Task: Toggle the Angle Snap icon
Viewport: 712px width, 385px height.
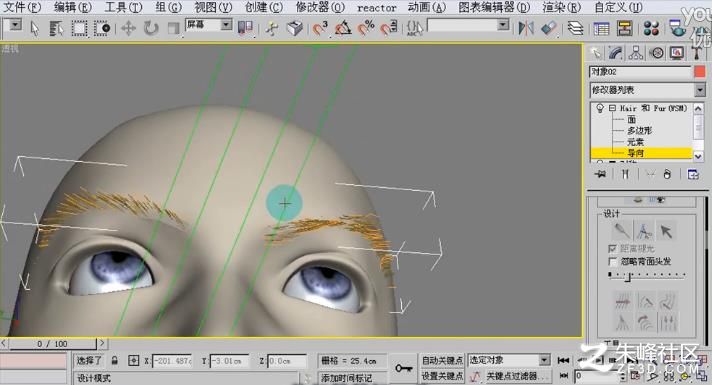Action: pyautogui.click(x=343, y=29)
